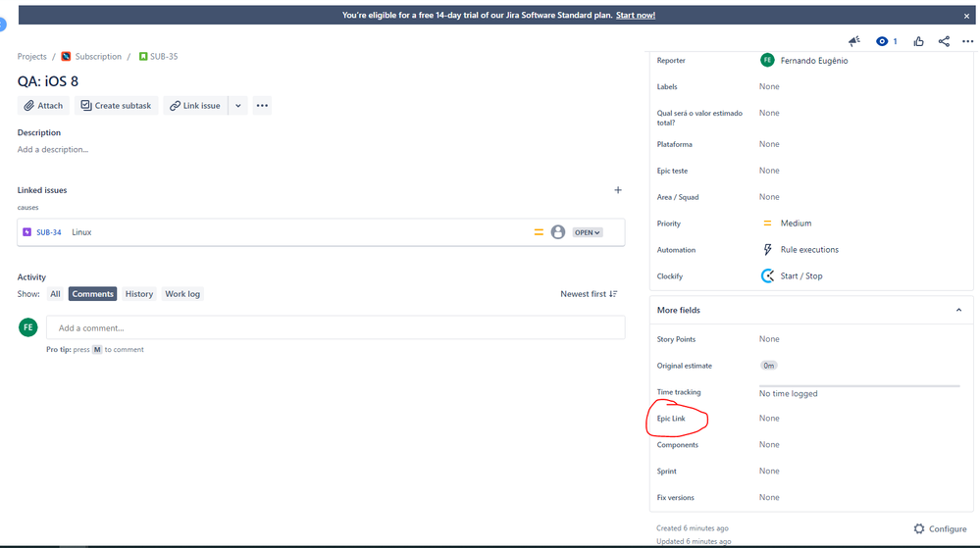
Task: Switch to the Work log tab
Action: point(182,294)
